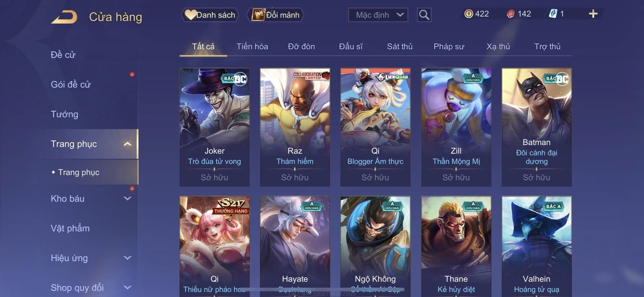The width and height of the screenshot is (644, 297).
Task: Select the Joker Trò đùa tử vong skin
Action: [x=214, y=127]
